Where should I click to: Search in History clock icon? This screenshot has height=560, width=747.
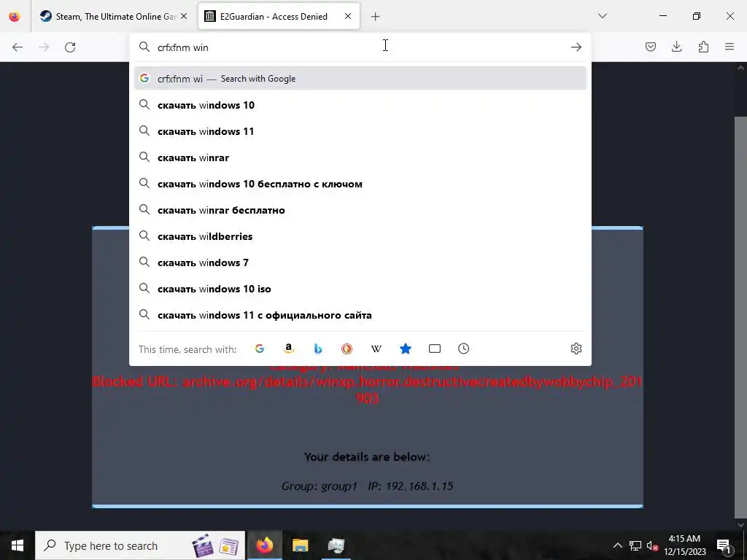(x=463, y=349)
